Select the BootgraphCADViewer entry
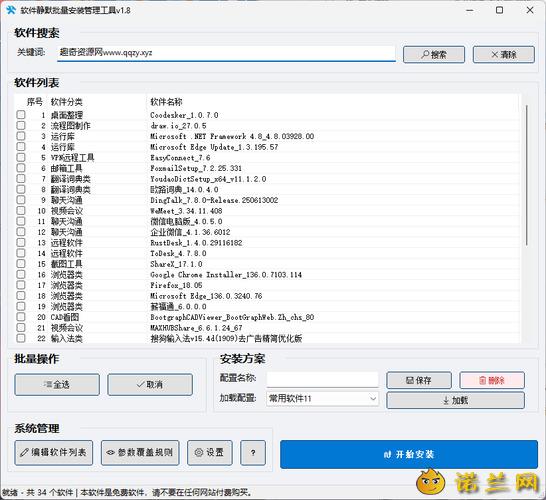 pos(232,317)
